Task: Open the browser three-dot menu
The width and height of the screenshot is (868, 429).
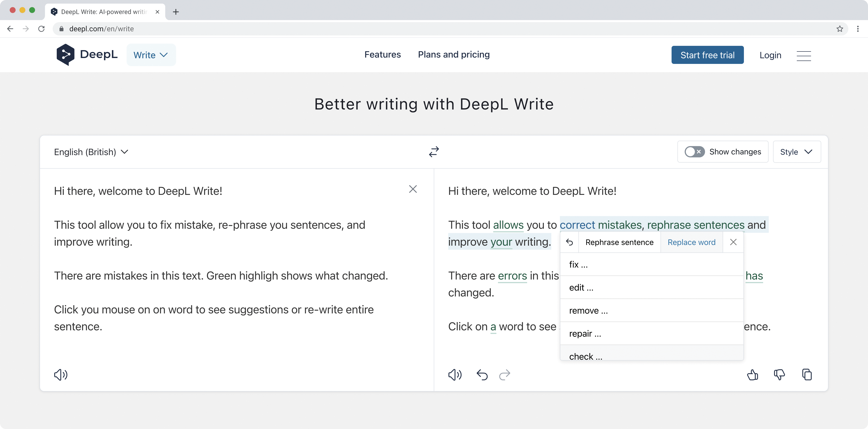Action: tap(858, 29)
